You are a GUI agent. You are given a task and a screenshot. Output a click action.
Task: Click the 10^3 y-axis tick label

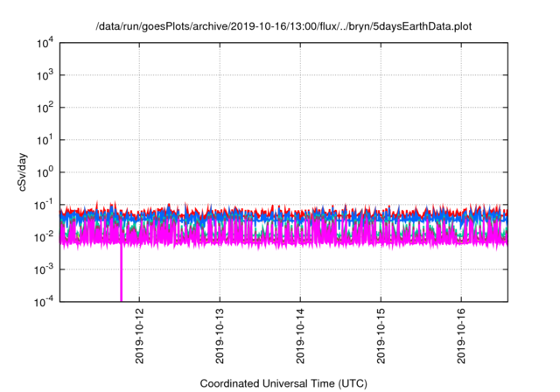point(44,75)
